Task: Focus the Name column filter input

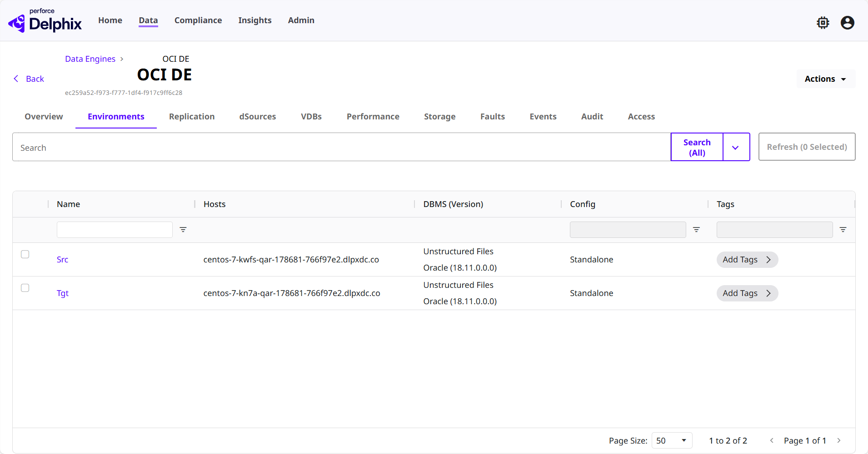Action: tap(115, 230)
